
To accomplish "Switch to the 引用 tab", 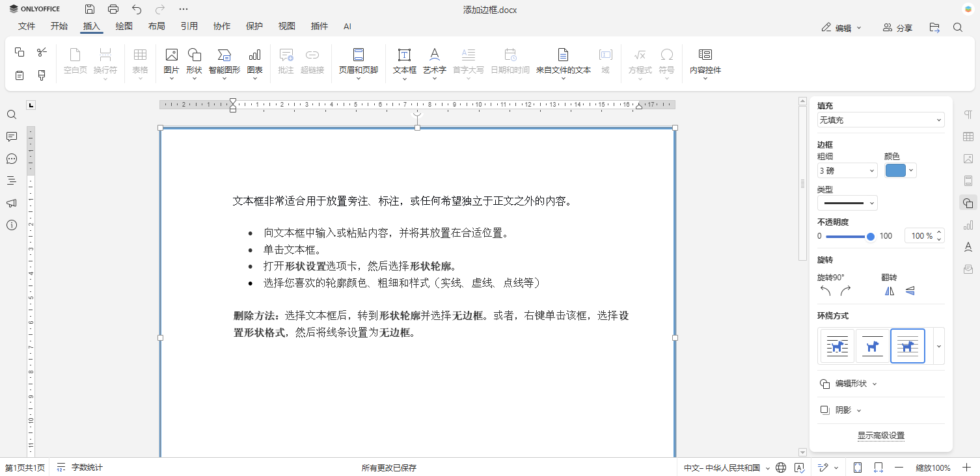I will click(189, 26).
